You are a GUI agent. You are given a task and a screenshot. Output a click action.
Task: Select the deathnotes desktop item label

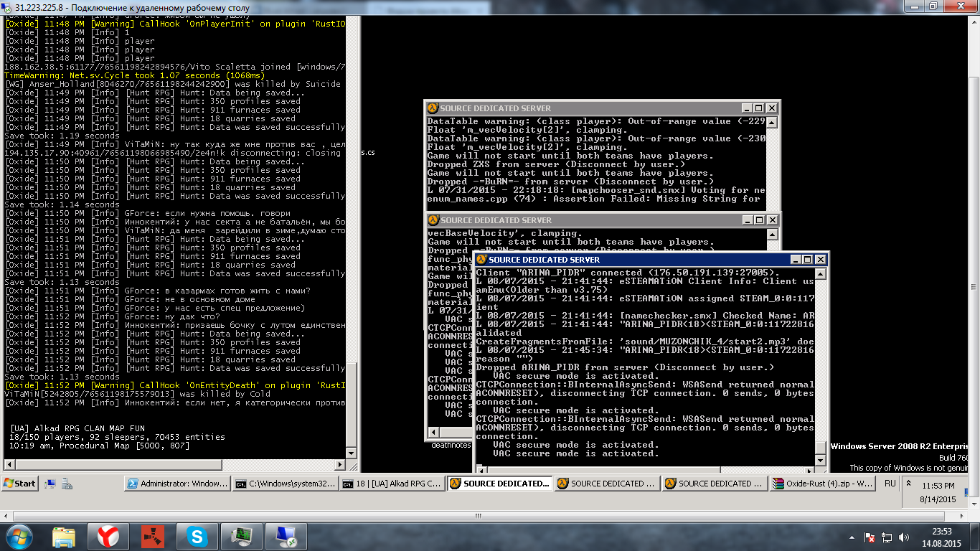(450, 445)
